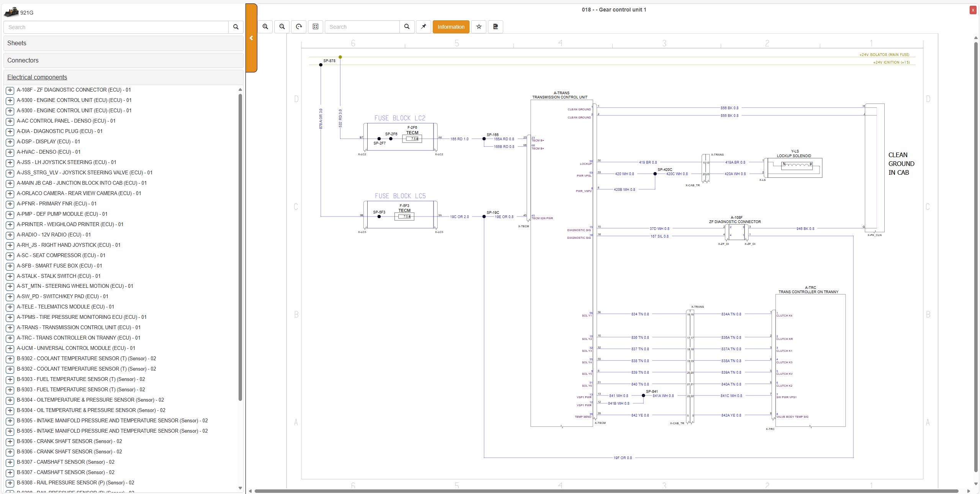Expand A-108F ZF Diagnostic Connector item

10,90
